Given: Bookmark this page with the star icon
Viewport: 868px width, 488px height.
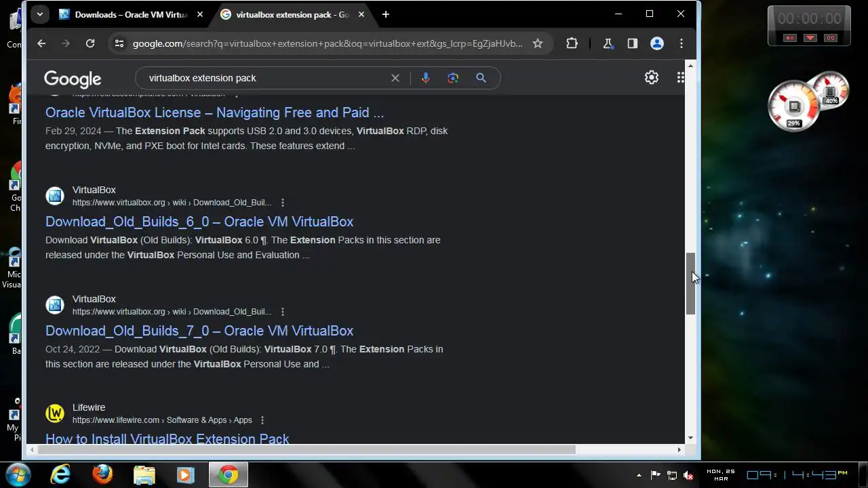Looking at the screenshot, I should tap(538, 43).
